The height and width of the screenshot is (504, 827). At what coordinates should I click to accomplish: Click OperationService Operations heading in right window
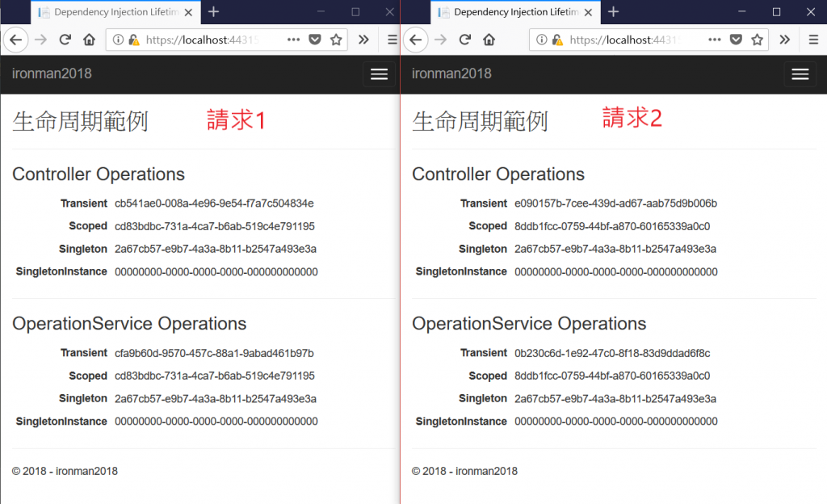point(529,323)
